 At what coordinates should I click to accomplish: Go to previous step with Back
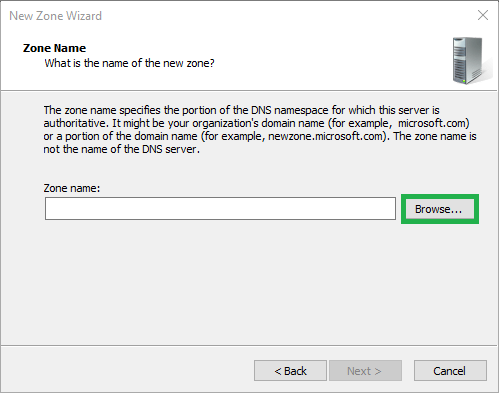point(290,370)
